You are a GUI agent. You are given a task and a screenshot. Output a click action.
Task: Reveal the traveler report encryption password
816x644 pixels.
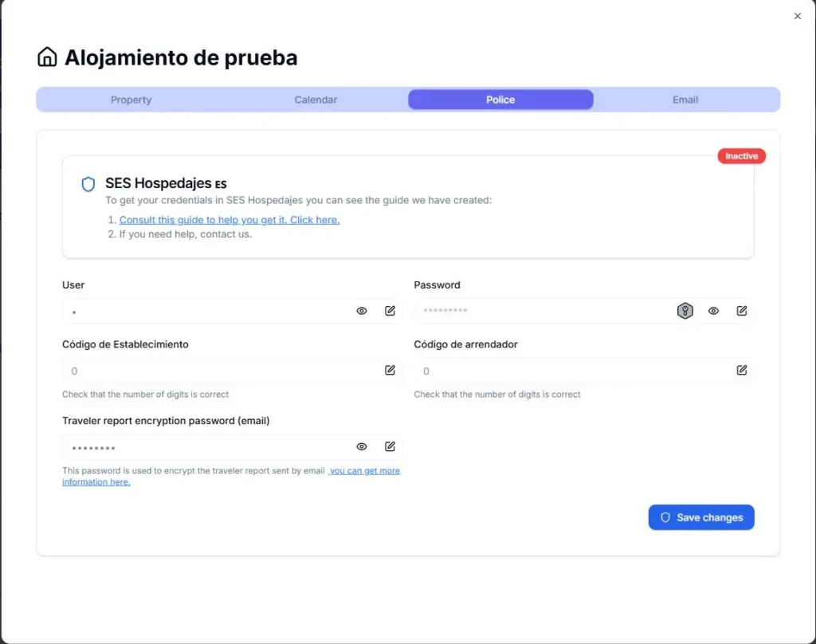click(x=361, y=446)
